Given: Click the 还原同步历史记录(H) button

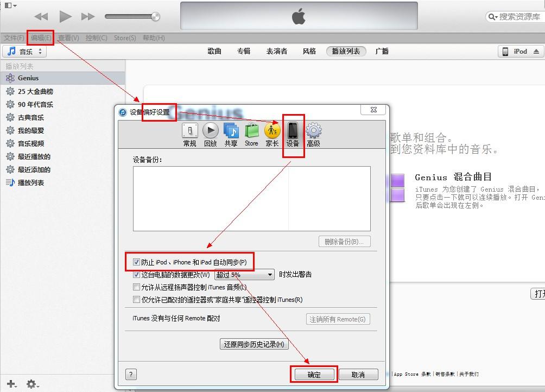Looking at the screenshot, I should 254,344.
